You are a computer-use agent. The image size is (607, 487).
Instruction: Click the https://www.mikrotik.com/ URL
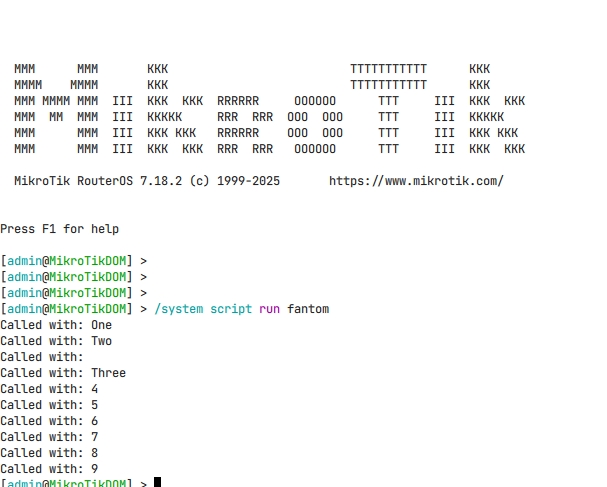click(x=416, y=181)
